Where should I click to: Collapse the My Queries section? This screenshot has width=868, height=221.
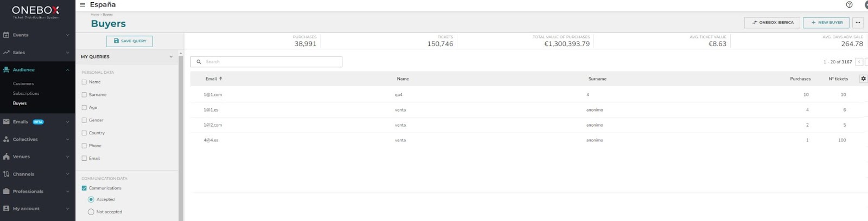[x=171, y=56]
